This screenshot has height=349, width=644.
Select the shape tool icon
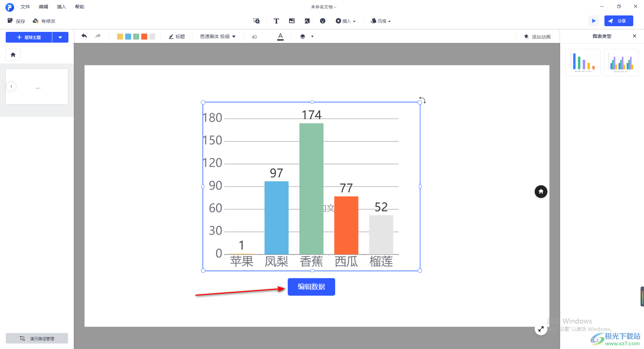coord(307,21)
